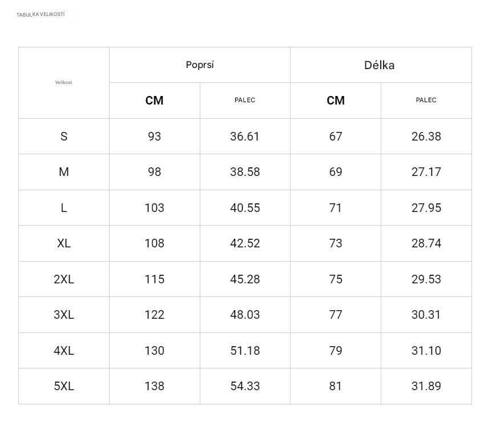This screenshot has width=504, height=429.
Task: Select the M size row label
Action: (x=64, y=172)
